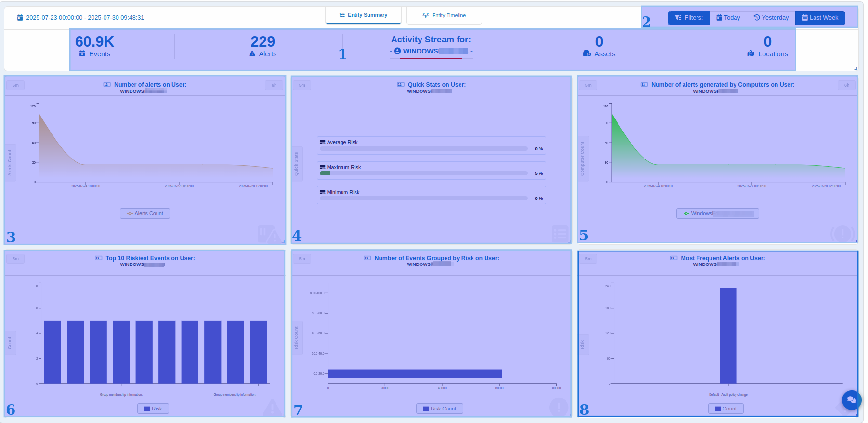This screenshot has width=868, height=423.
Task: Open 6h range selector on Computers alerts widget
Action: pos(846,85)
